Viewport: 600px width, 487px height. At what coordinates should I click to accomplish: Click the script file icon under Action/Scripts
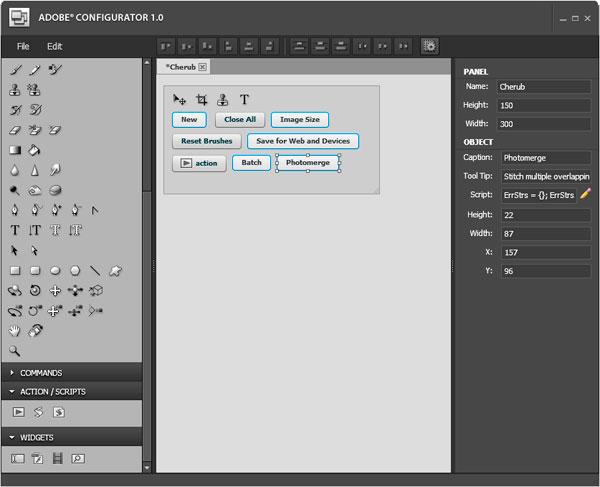click(59, 412)
